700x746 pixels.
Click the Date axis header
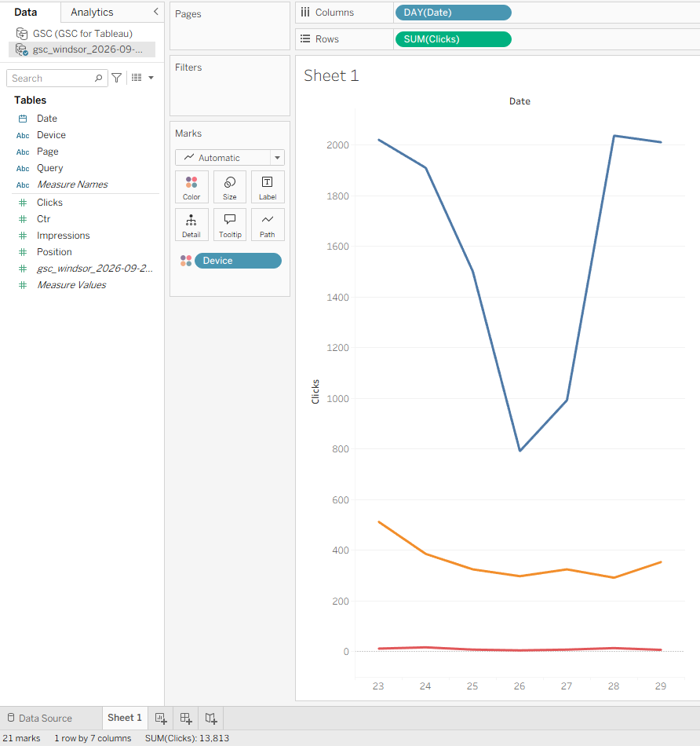coord(520,101)
